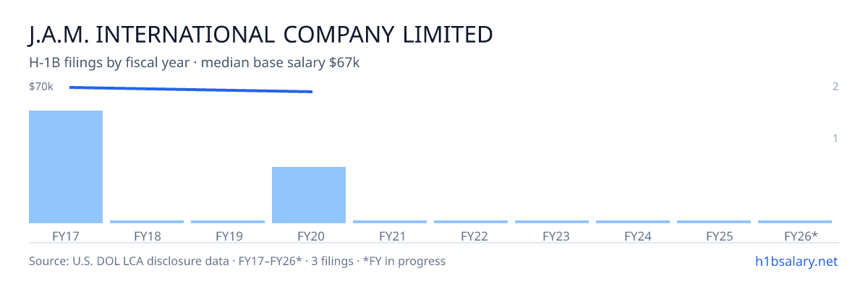Select the FY25 bar stub

coord(714,222)
